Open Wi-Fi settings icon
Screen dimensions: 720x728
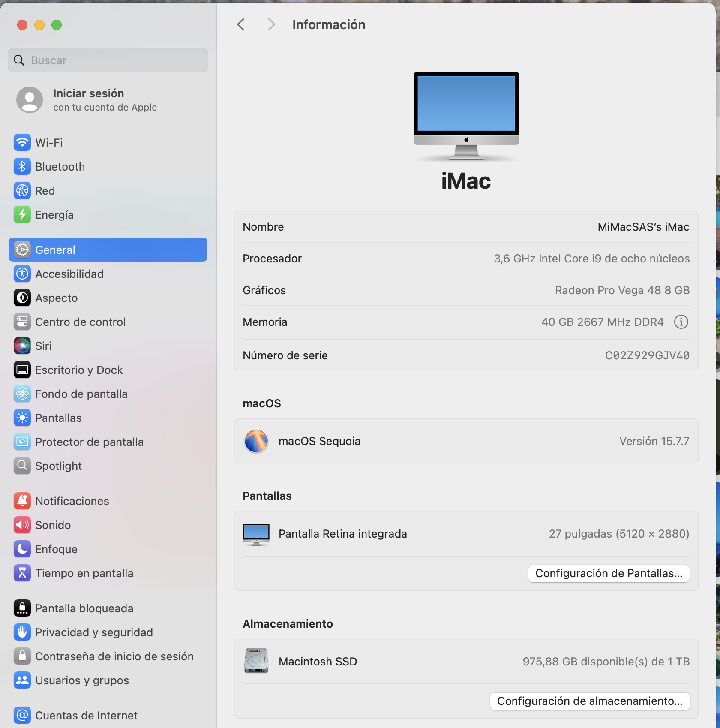point(22,143)
